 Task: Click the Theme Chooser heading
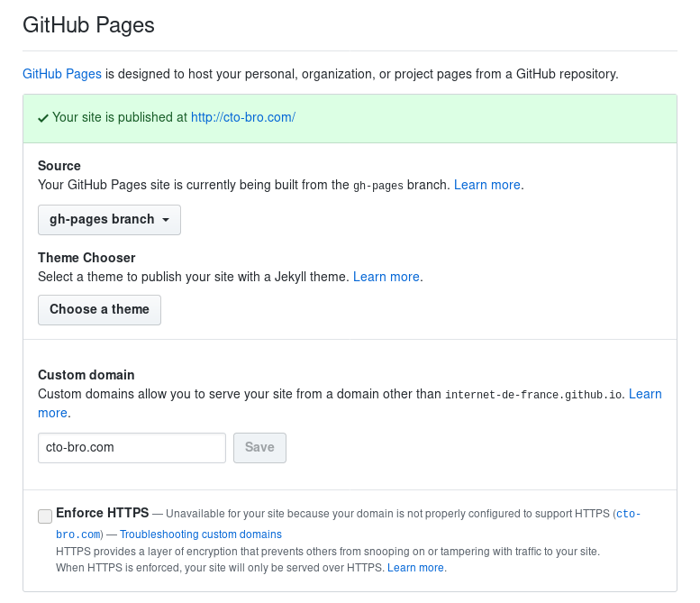tap(86, 258)
